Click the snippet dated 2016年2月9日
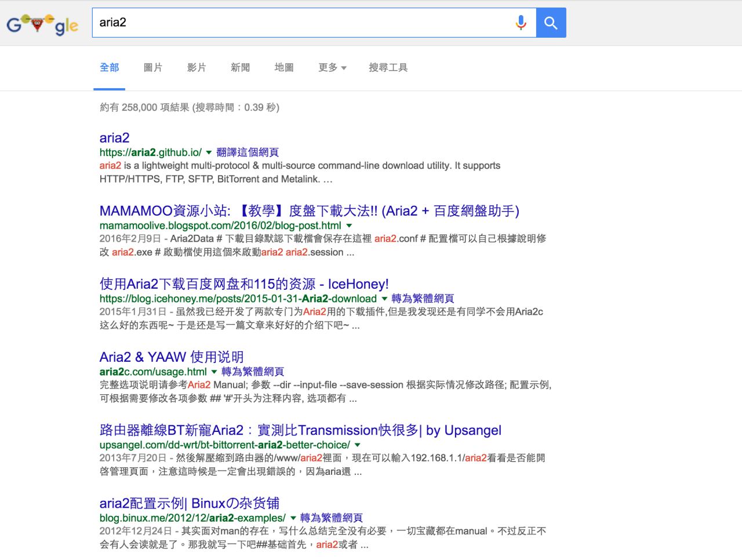Image resolution: width=742 pixels, height=560 pixels. tap(323, 245)
